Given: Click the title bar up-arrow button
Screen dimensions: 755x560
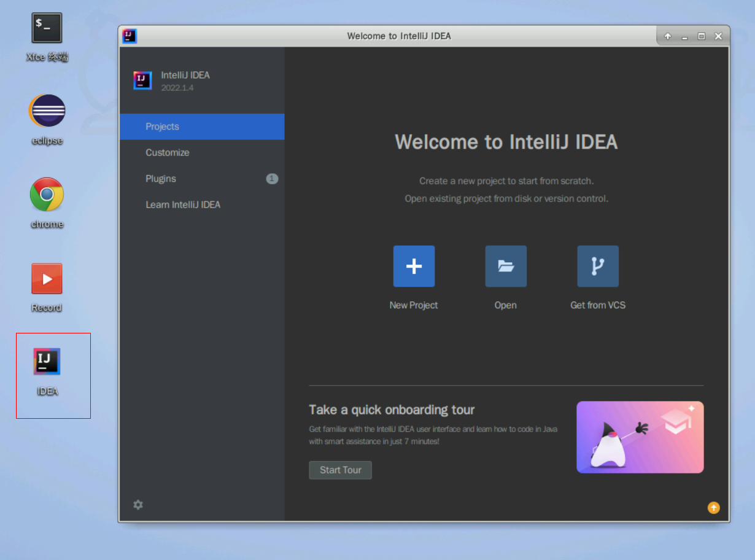Looking at the screenshot, I should [668, 36].
